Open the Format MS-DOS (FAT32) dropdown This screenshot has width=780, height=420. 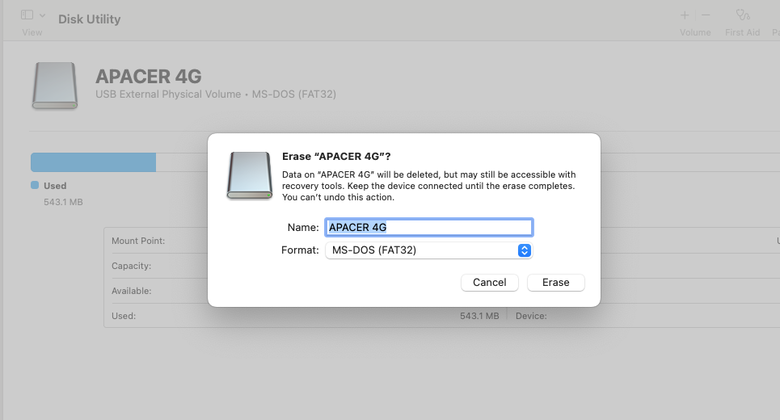(429, 250)
